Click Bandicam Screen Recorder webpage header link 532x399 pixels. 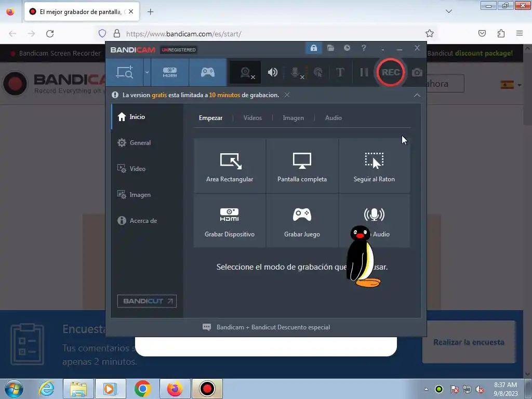[x=60, y=54]
